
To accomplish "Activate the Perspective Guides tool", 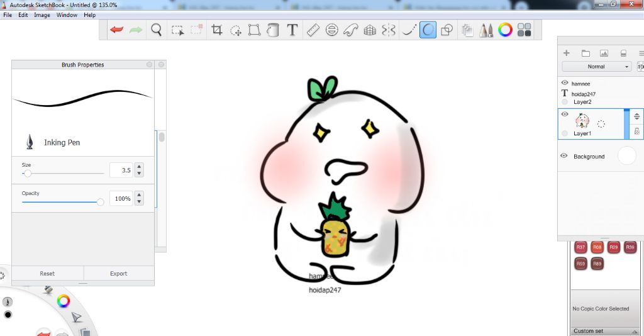I will [370, 30].
